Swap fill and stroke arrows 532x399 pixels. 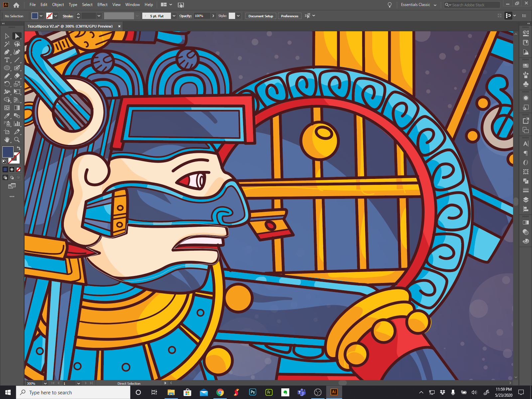point(19,148)
